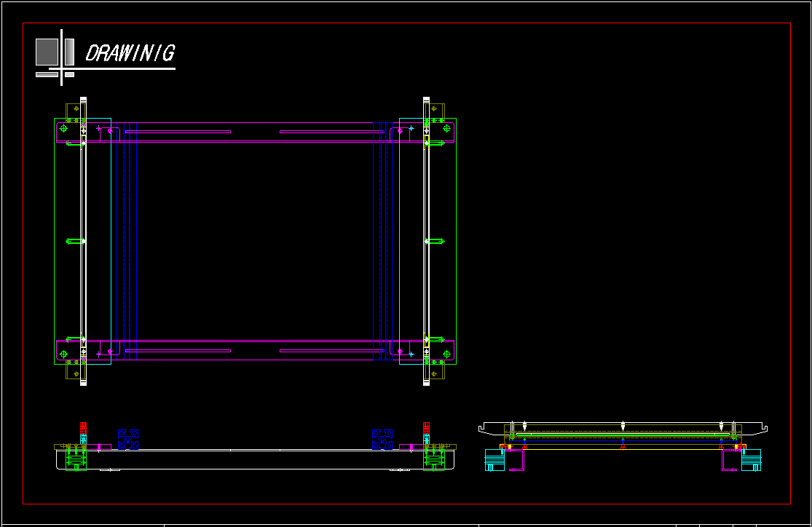
Task: Select the gray square logo beside the title
Action: (x=47, y=52)
